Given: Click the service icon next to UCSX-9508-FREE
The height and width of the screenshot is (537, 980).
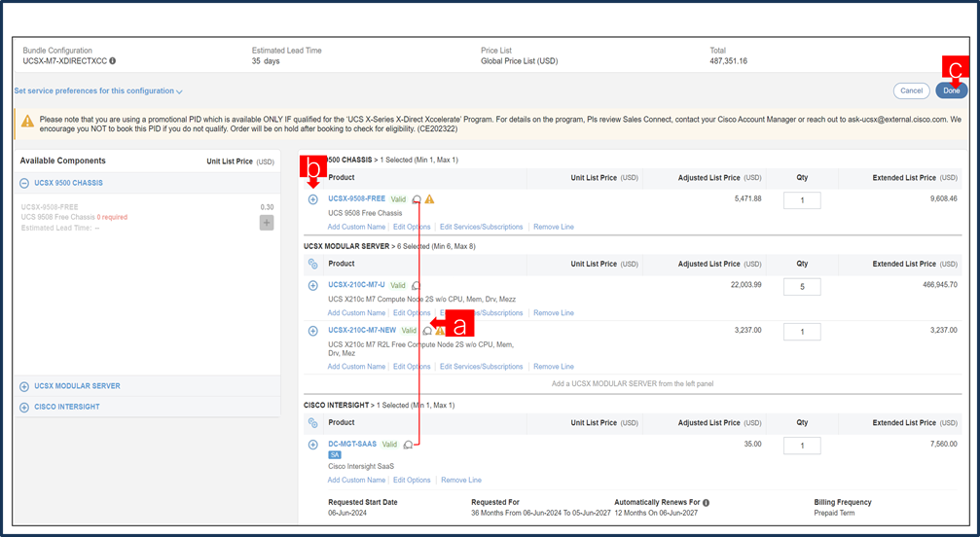Looking at the screenshot, I should (417, 199).
